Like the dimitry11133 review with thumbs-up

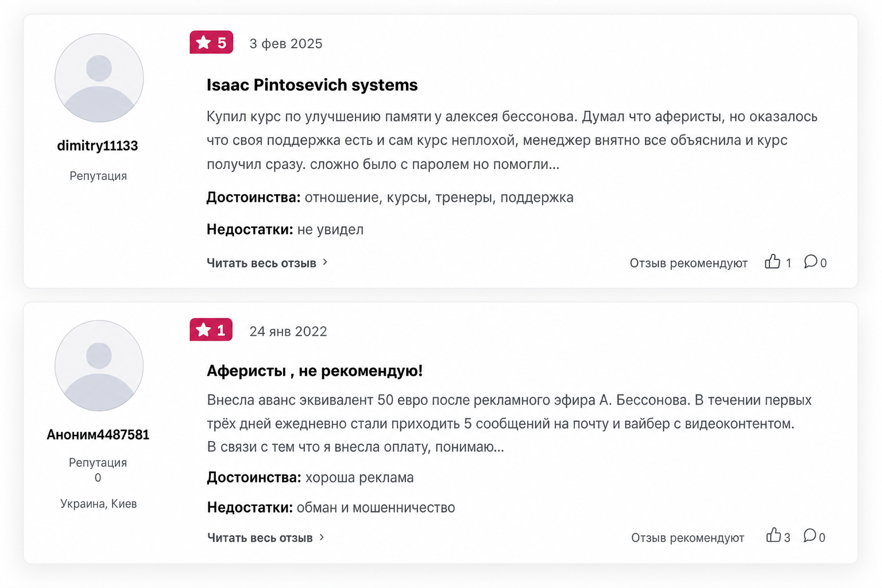point(772,262)
